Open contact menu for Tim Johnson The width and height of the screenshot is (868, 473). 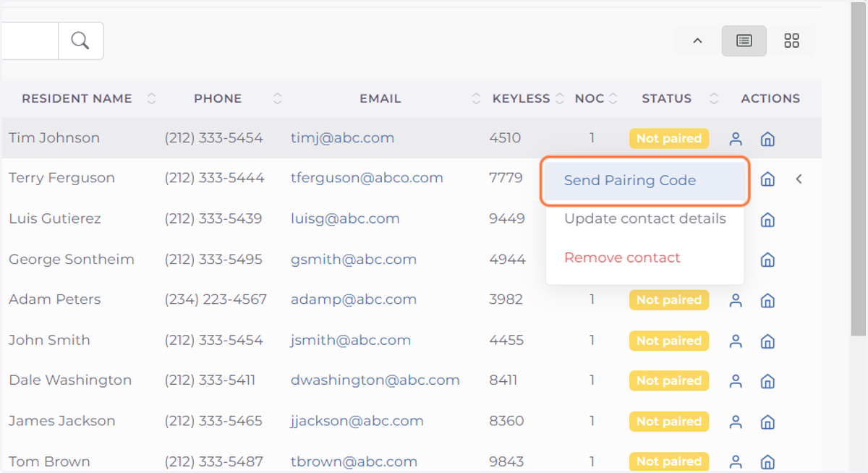coord(736,139)
